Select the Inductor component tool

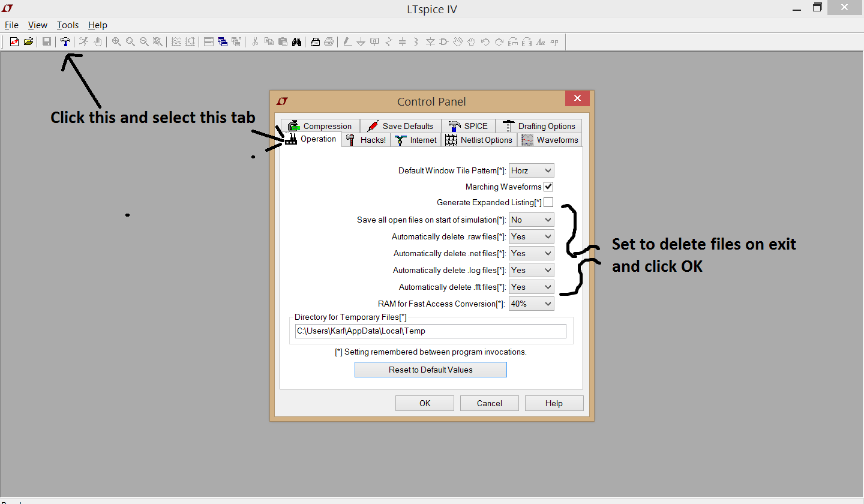coord(416,41)
